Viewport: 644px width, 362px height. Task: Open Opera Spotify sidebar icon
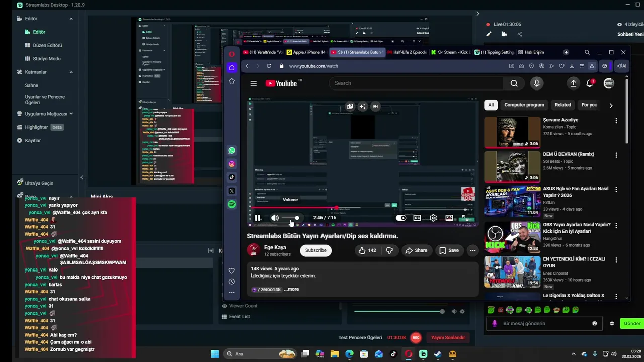click(232, 204)
